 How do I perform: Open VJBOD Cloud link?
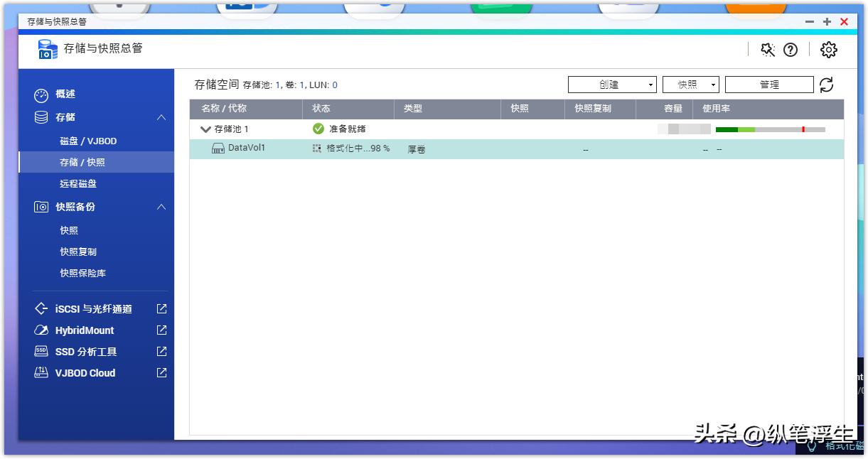coord(85,373)
